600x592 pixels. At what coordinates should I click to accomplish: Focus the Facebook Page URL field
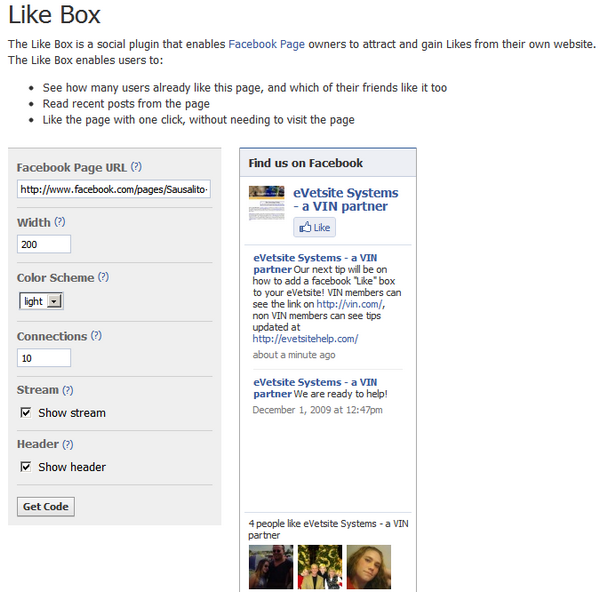coord(114,189)
